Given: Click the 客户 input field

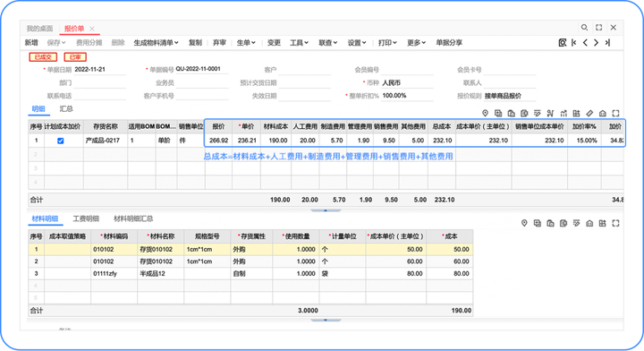Looking at the screenshot, I should (305, 70).
